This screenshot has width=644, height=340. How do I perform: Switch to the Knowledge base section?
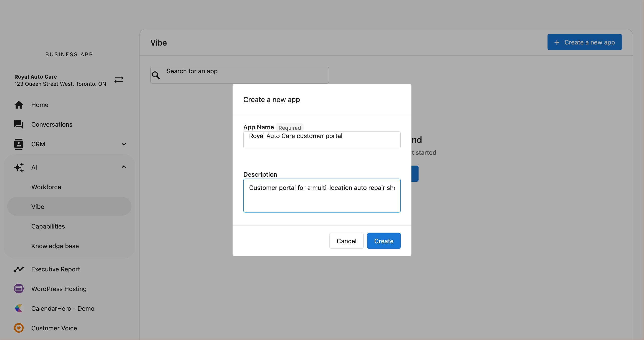[x=55, y=246]
